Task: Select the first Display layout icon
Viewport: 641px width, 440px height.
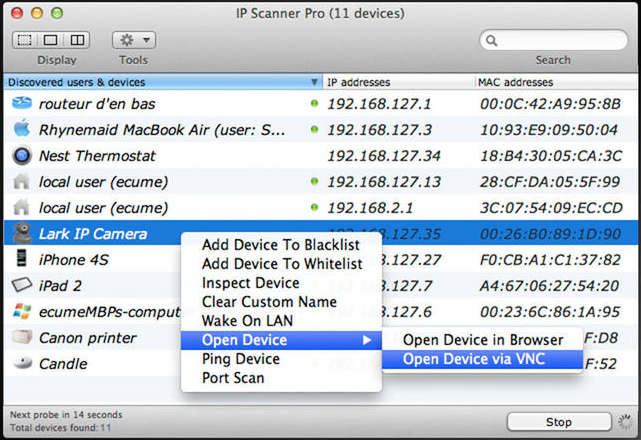Action: (25, 40)
